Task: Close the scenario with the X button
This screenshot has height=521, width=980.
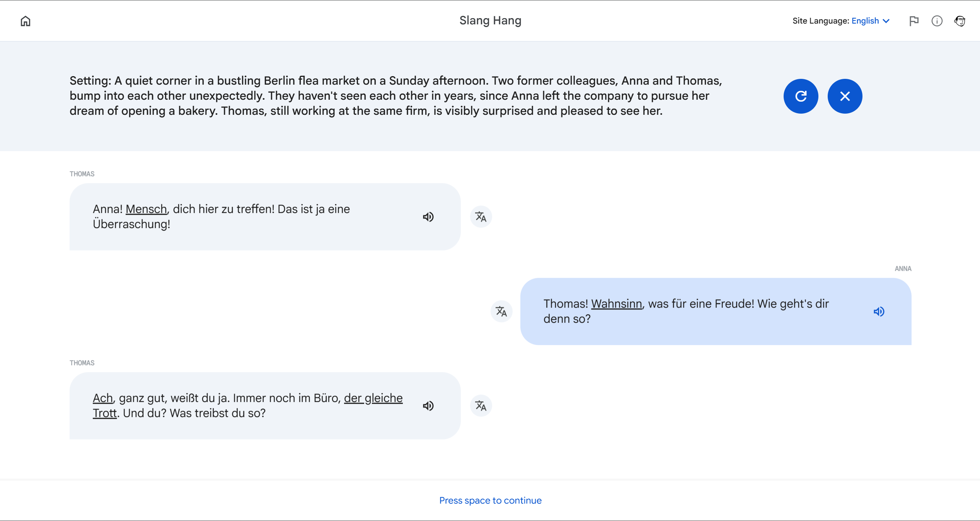Action: pyautogui.click(x=845, y=96)
